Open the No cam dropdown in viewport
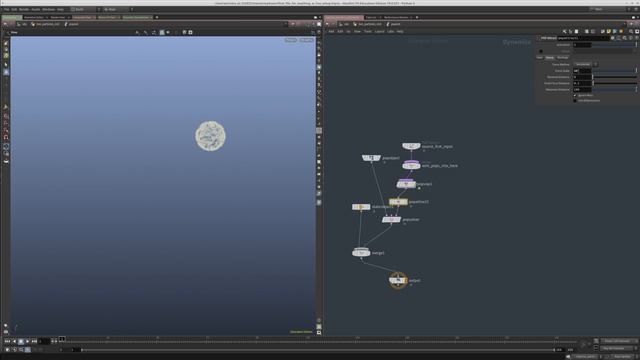This screenshot has height=360, width=640. [307, 40]
